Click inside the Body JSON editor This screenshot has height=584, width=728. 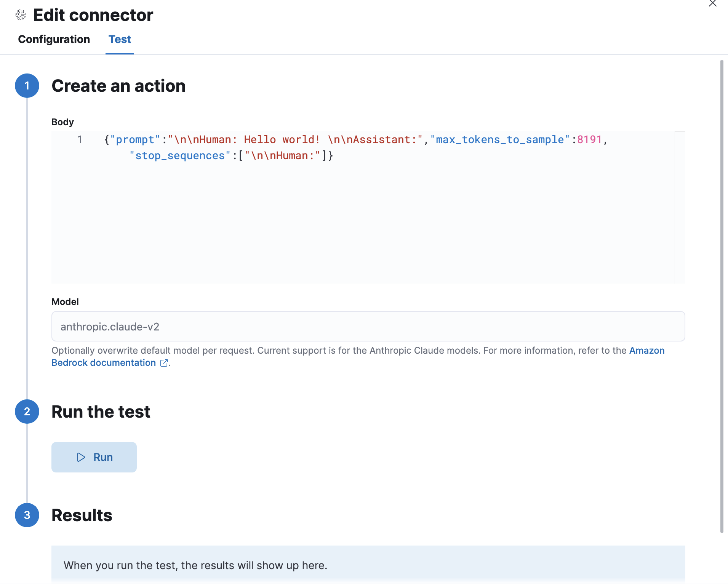(305, 209)
